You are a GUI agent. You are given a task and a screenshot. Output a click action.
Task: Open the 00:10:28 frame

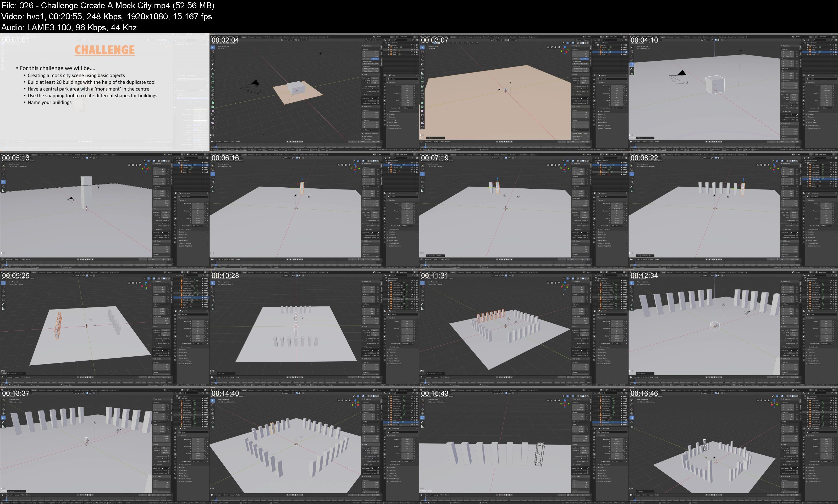(x=314, y=328)
